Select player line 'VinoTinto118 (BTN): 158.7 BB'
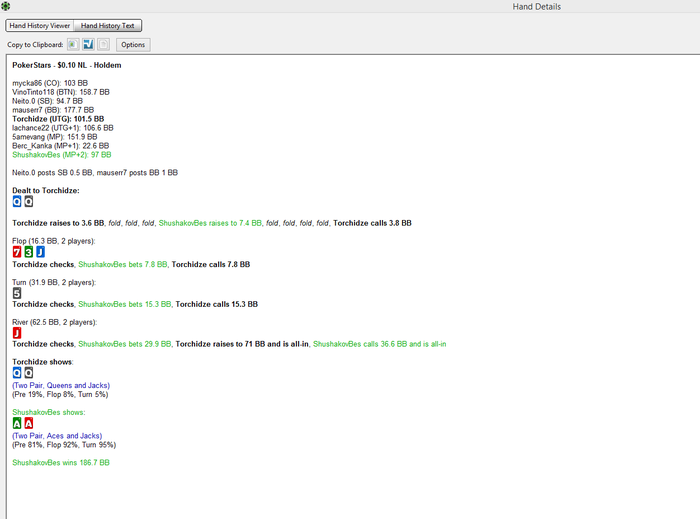Screen dimensions: 700x519 61,92
